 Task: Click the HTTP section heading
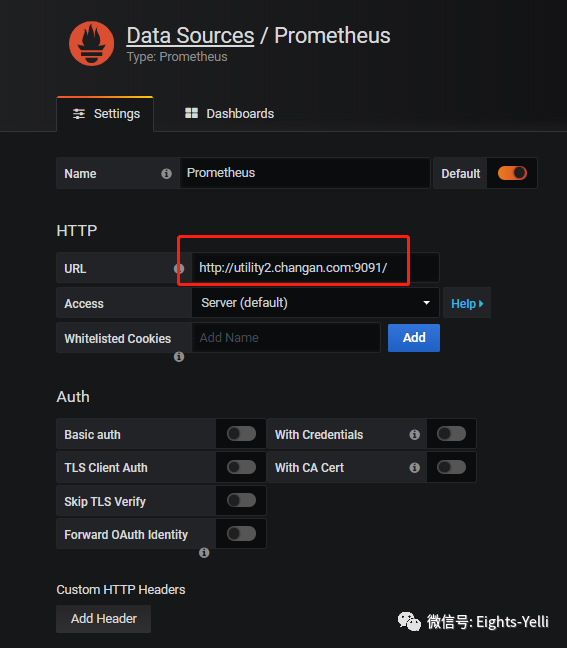(x=77, y=231)
